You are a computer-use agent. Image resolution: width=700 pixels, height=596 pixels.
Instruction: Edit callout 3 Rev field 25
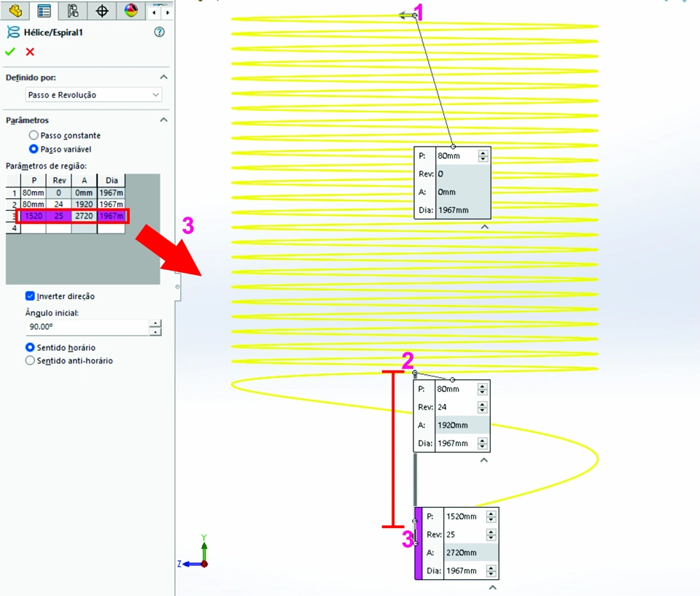464,534
